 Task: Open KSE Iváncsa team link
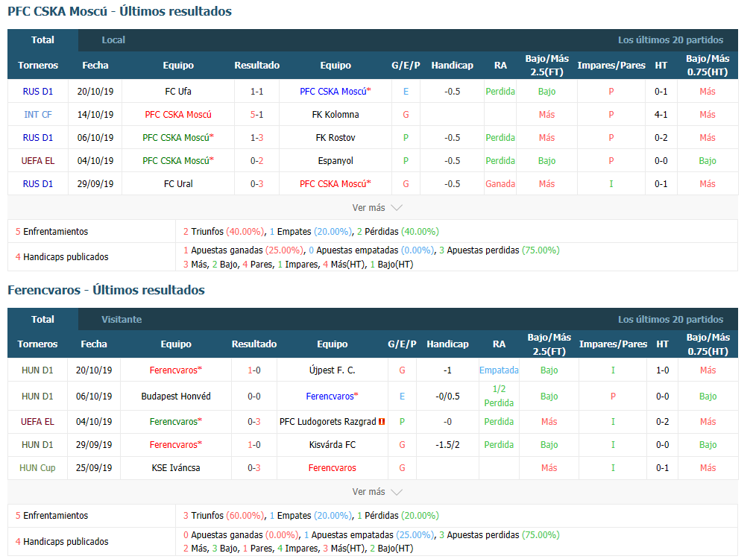175,467
